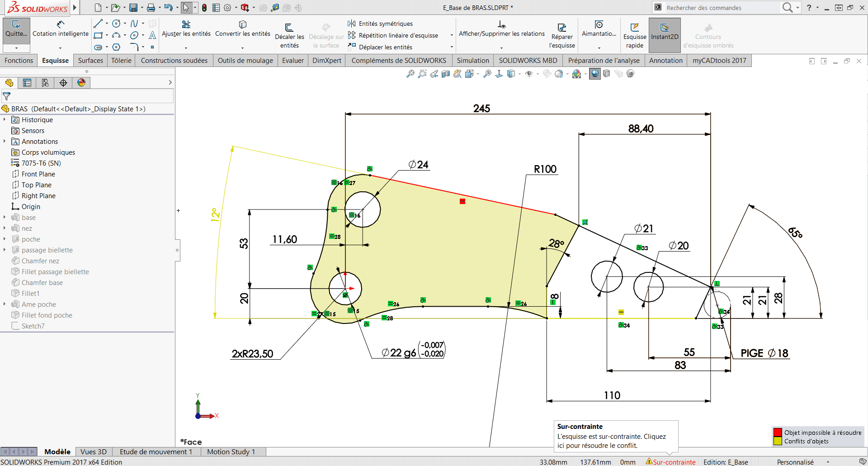This screenshot has height=466, width=868.
Task: Click the Rechercher des commandes search field
Action: coord(722,8)
